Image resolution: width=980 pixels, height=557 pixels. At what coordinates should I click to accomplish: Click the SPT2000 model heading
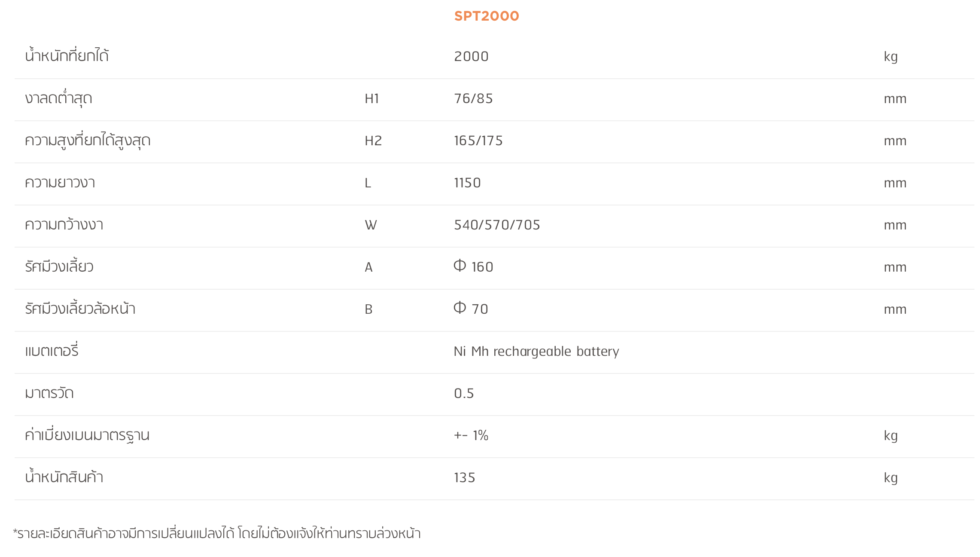[x=486, y=16]
